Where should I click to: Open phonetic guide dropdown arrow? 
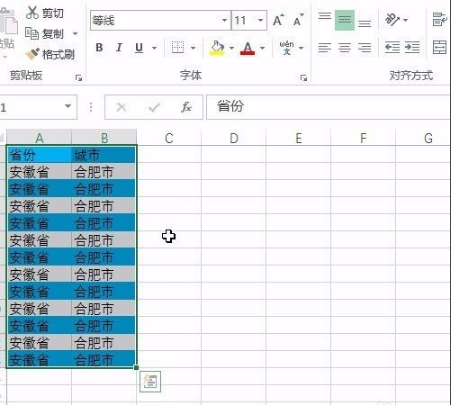pos(301,48)
